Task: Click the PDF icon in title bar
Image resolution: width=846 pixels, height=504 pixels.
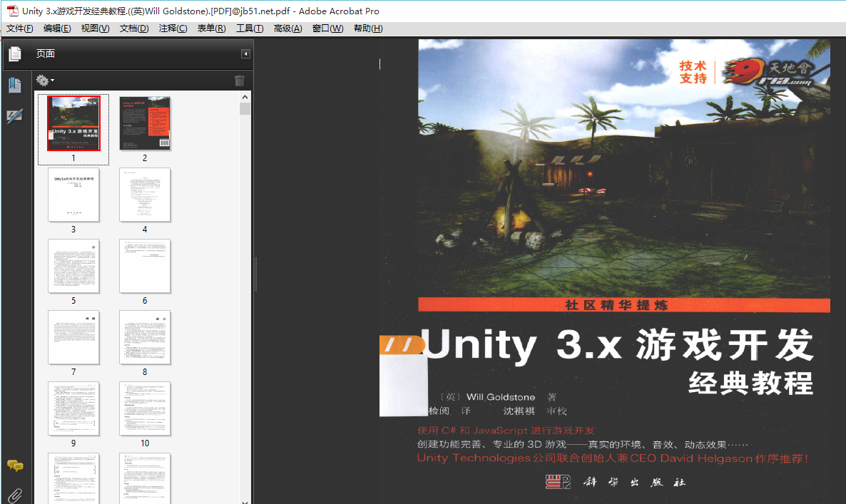Action: click(12, 11)
